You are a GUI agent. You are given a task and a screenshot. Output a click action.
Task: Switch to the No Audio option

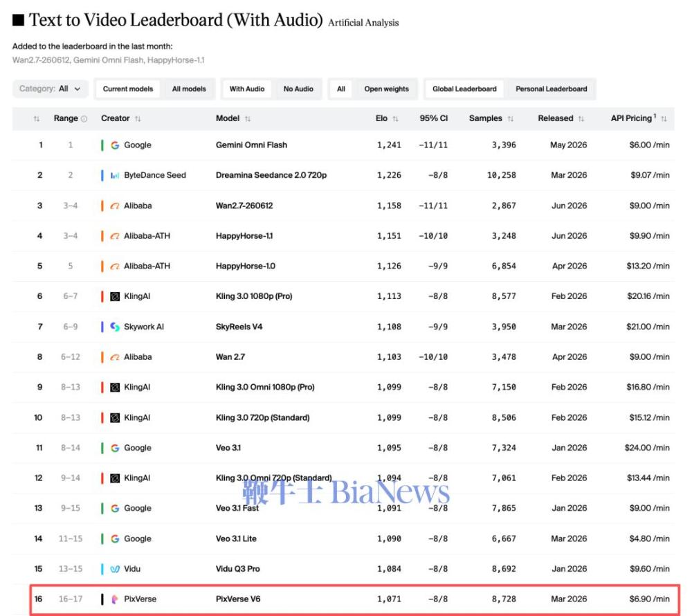(298, 89)
